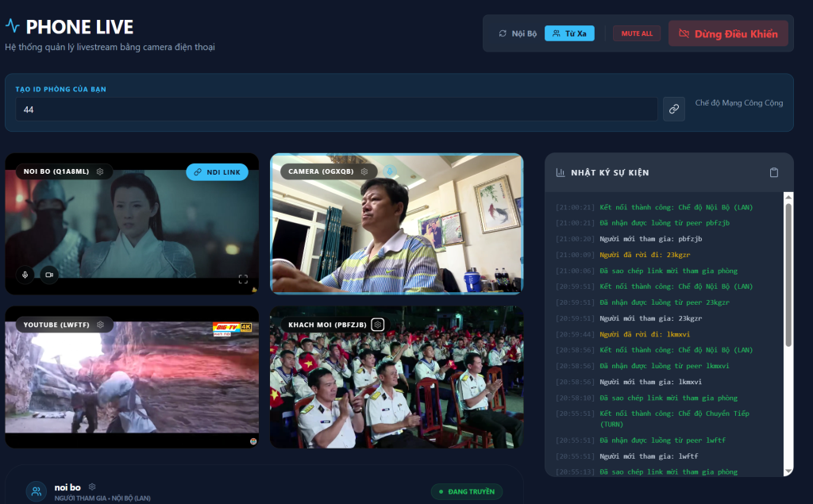Click Dừng Điều Khiển button

(x=728, y=33)
